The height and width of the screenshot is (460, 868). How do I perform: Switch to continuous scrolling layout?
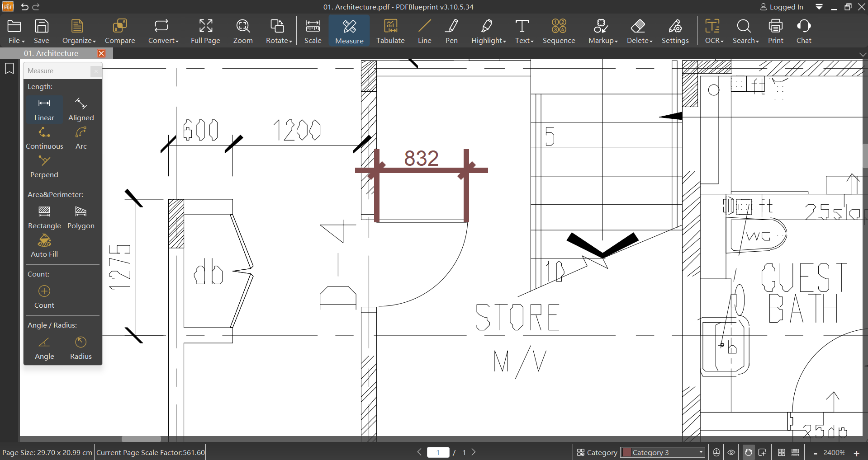pos(795,452)
